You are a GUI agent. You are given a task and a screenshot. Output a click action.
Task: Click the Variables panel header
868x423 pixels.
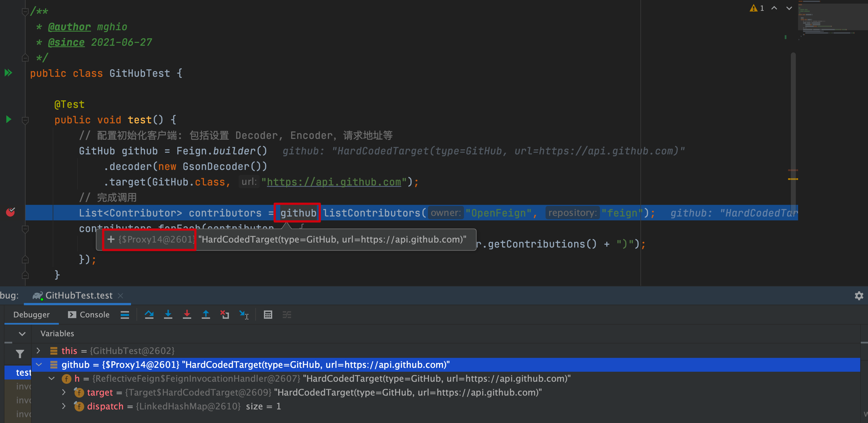click(57, 333)
